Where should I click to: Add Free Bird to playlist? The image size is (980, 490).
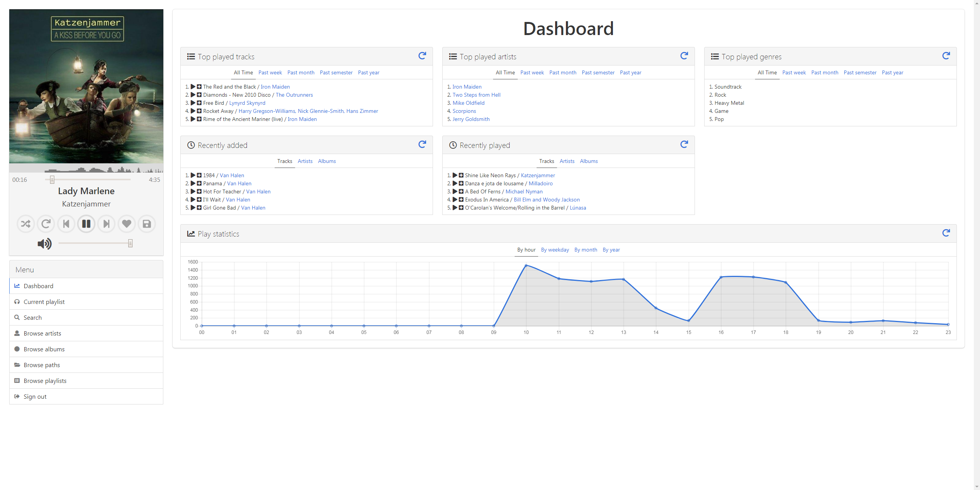point(199,103)
